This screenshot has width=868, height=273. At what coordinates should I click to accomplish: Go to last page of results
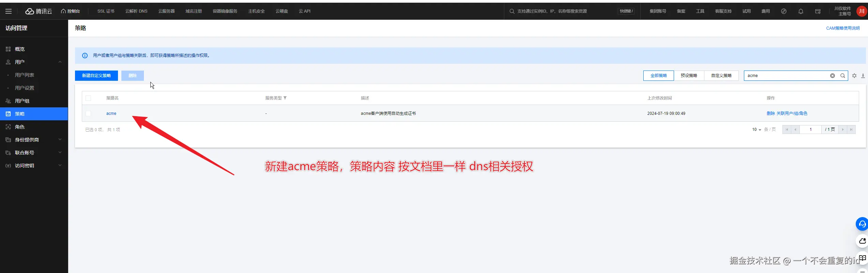(x=851, y=130)
